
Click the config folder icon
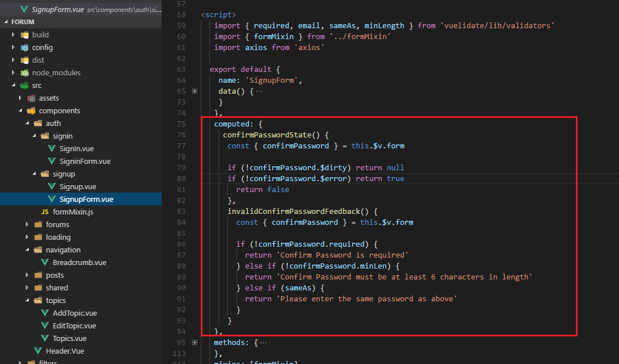tap(25, 47)
